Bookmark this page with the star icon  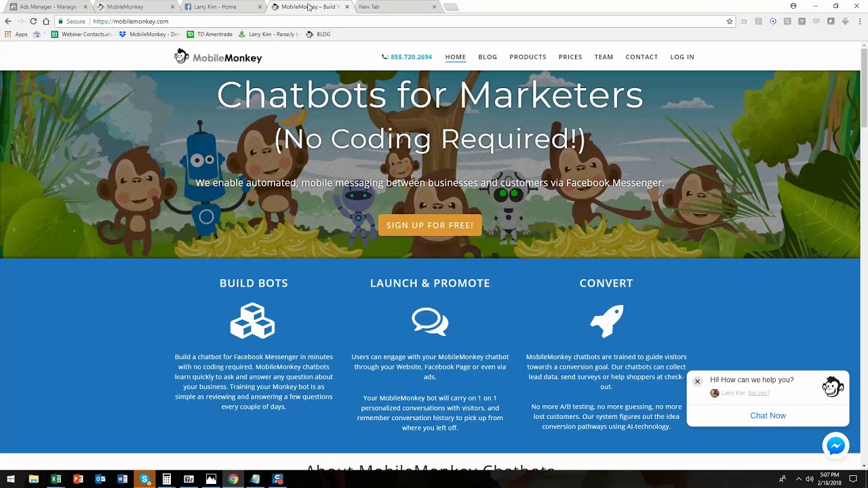coord(730,21)
